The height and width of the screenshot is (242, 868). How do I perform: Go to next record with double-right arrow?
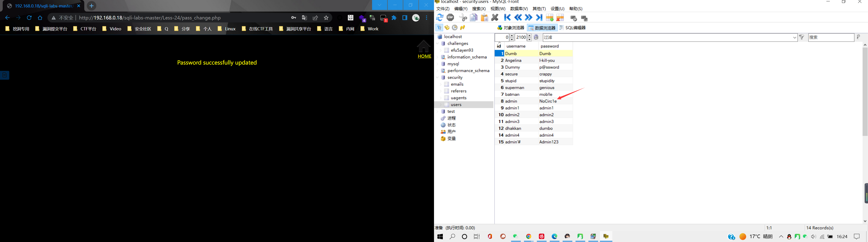click(529, 18)
